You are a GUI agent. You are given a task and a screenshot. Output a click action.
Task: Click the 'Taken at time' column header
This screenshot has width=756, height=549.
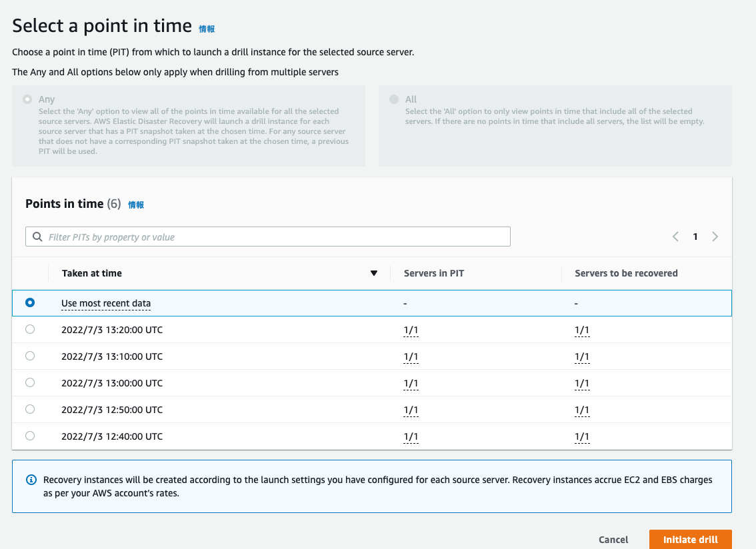coord(91,273)
